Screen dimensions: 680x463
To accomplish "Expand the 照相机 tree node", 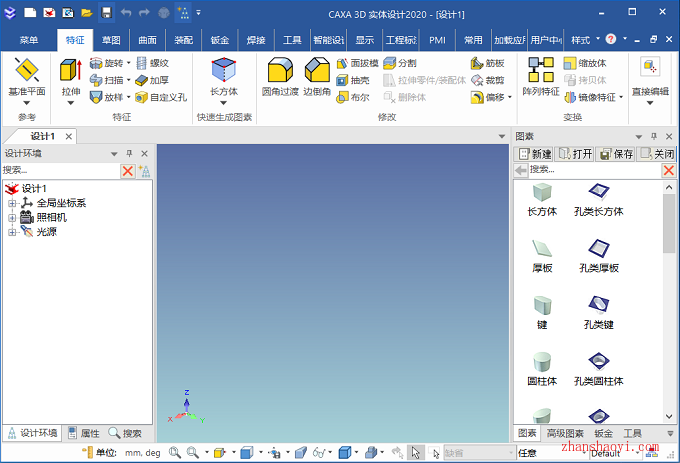I will pos(12,218).
